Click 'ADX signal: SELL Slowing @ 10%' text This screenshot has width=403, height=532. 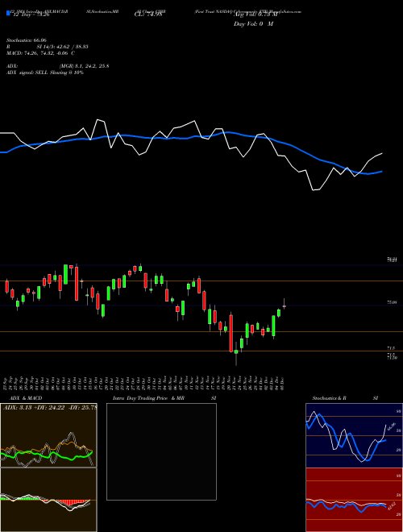click(x=45, y=73)
